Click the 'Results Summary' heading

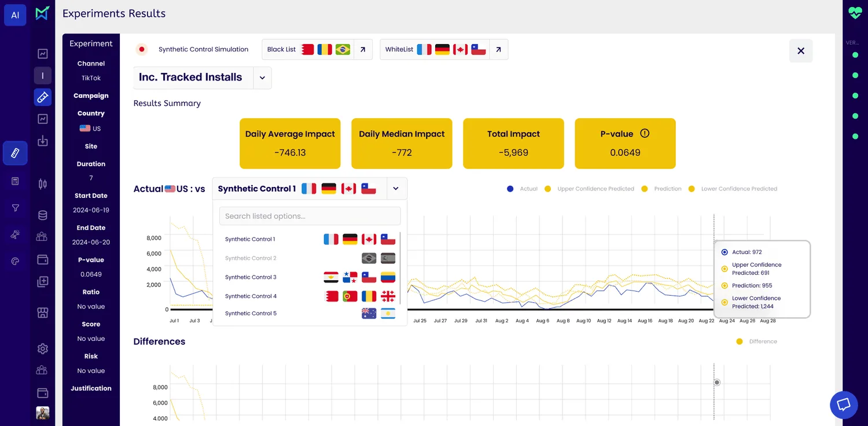pos(167,104)
